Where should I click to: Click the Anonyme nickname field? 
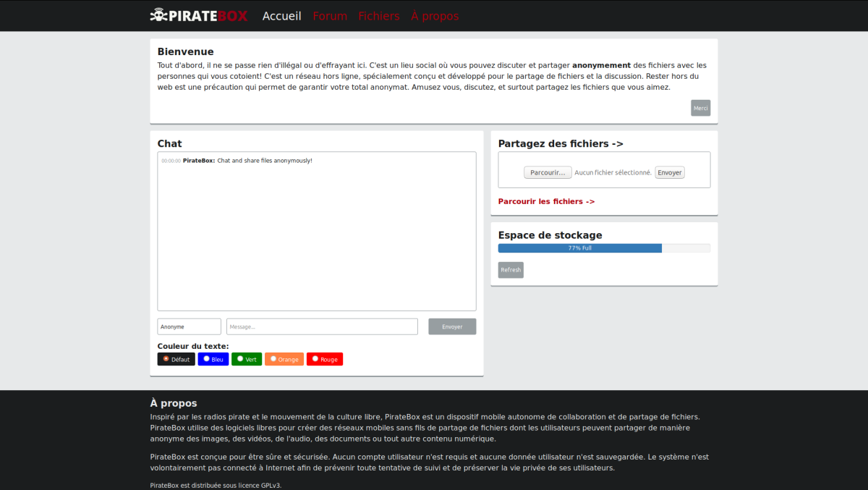pos(190,326)
